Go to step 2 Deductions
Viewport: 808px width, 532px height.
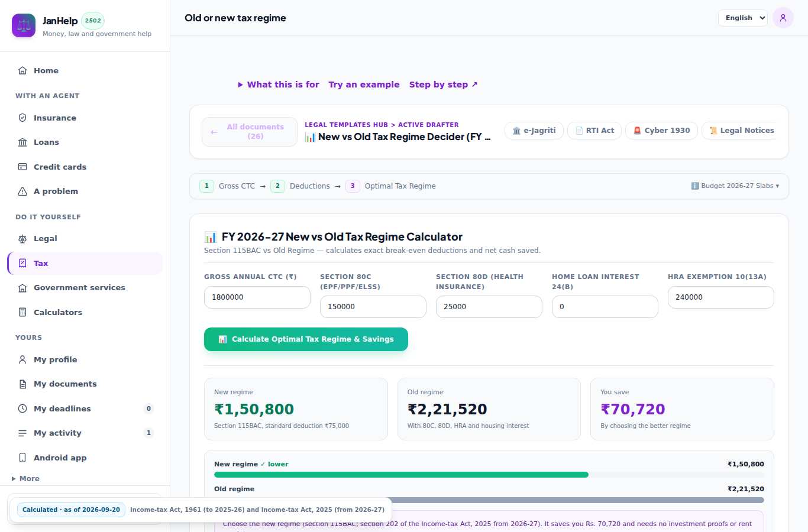(x=300, y=186)
